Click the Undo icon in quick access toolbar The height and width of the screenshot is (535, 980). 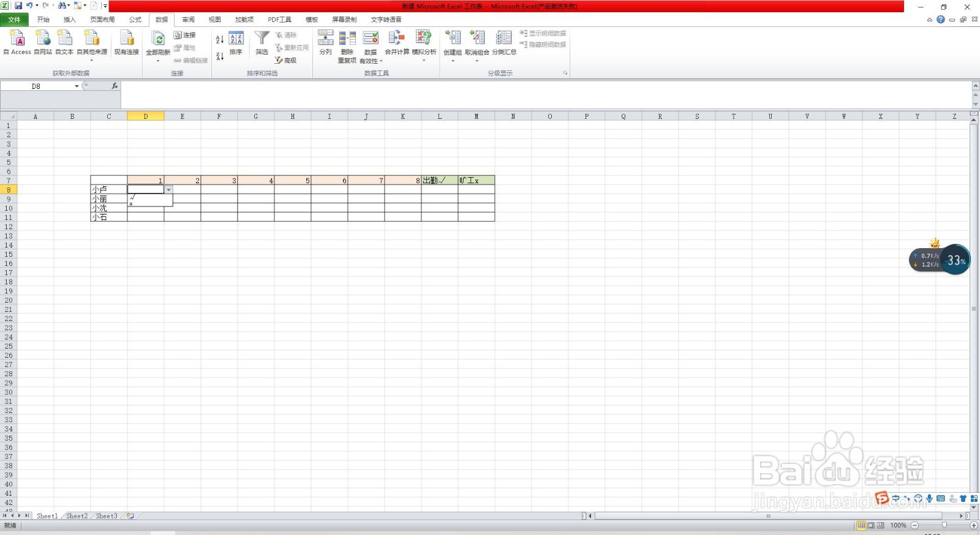(x=29, y=6)
